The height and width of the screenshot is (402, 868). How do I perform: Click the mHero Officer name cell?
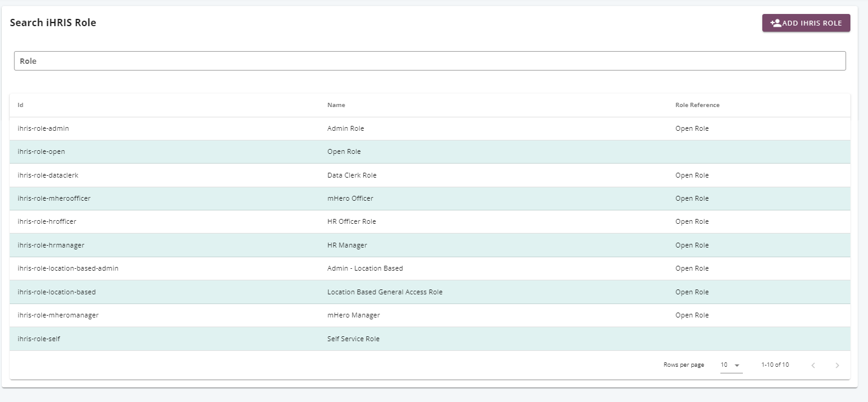(x=350, y=198)
